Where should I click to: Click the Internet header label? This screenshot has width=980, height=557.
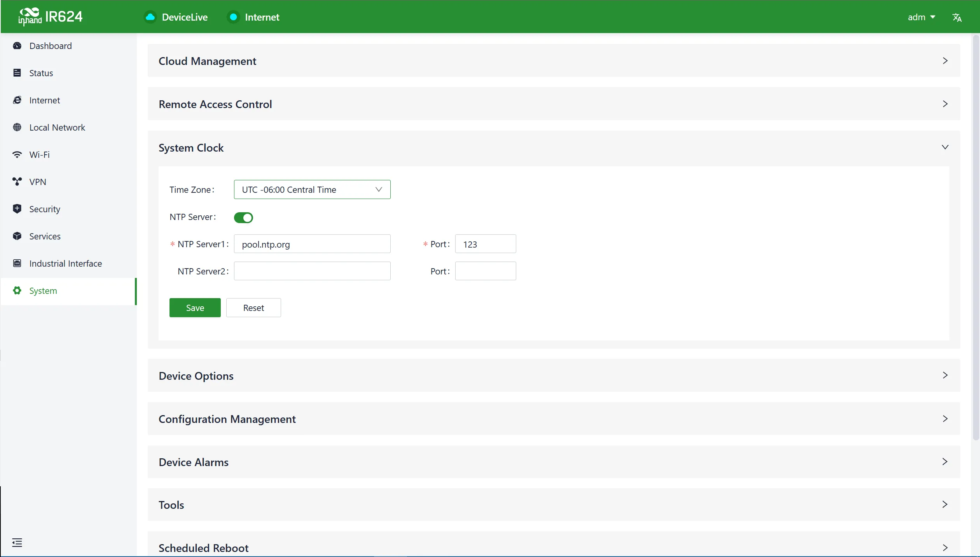pos(262,17)
